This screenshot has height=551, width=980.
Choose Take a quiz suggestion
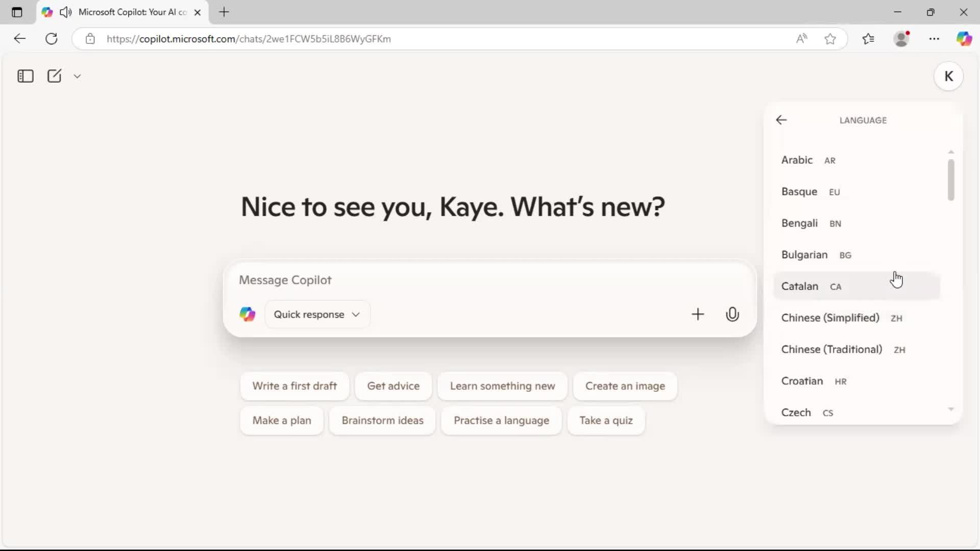tap(606, 420)
